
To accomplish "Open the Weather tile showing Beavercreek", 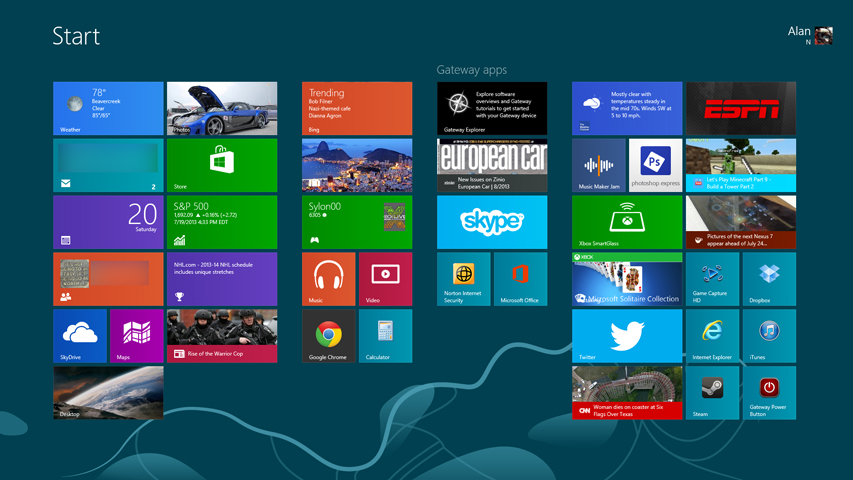I will [x=108, y=108].
